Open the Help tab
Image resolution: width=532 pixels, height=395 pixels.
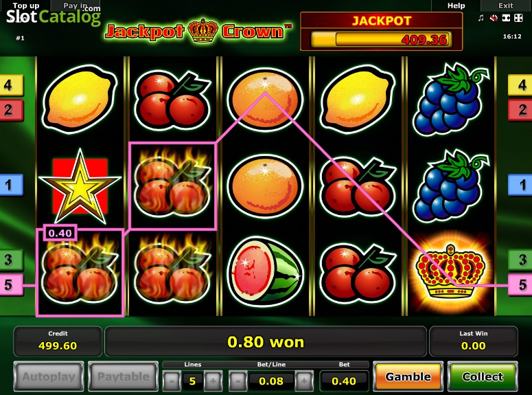(456, 5)
